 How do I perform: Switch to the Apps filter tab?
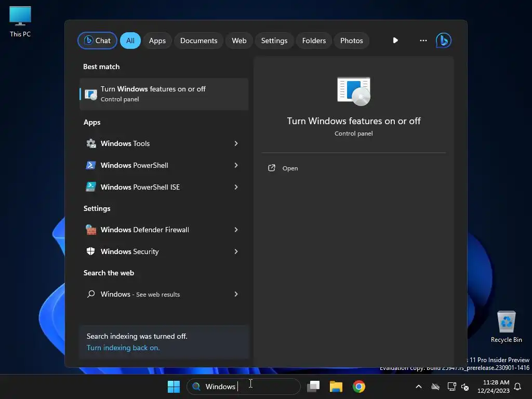157,41
